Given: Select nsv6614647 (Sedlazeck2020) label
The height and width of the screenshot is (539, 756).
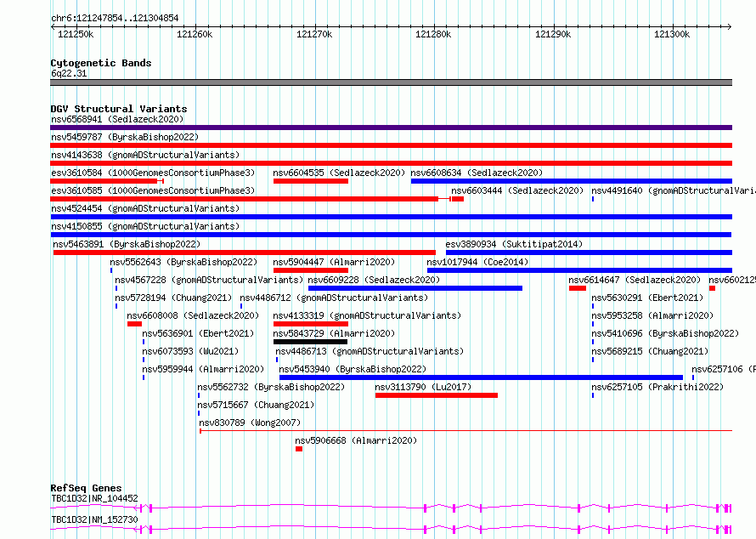Looking at the screenshot, I should click(635, 280).
